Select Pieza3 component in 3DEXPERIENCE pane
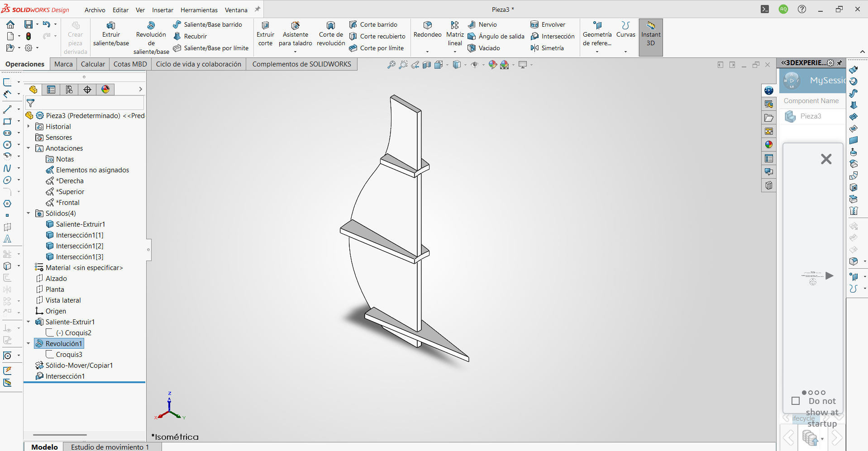868x451 pixels. (810, 116)
